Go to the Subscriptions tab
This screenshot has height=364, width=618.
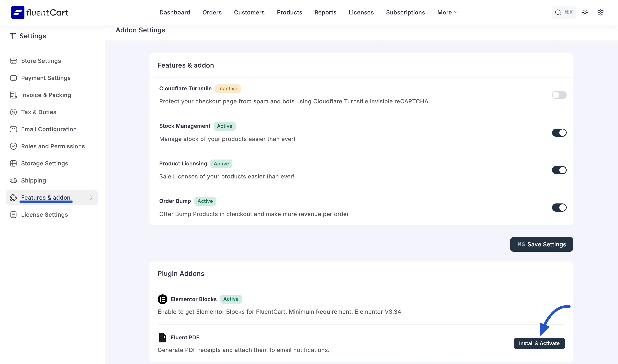pos(405,12)
